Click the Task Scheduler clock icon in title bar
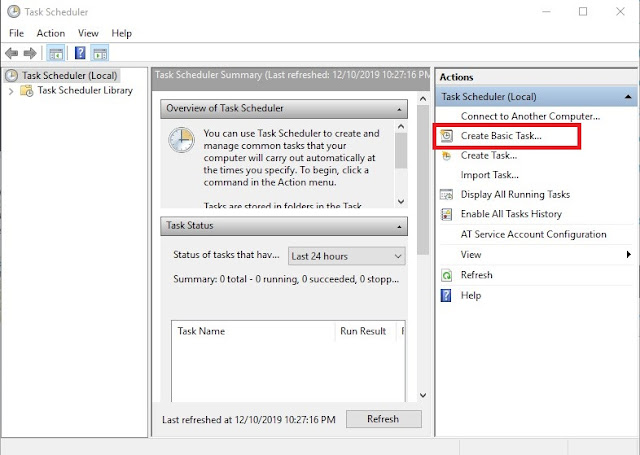Viewport: 640px width, 455px height. 13,11
